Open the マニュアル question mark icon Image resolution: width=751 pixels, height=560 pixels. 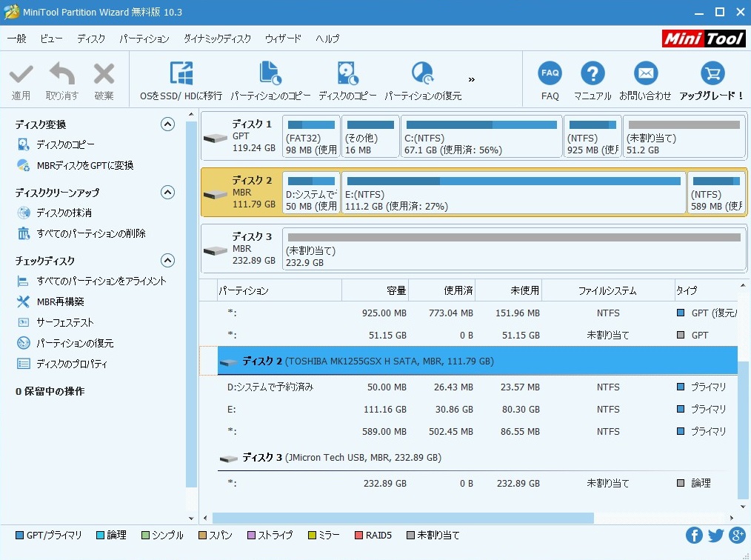593,74
